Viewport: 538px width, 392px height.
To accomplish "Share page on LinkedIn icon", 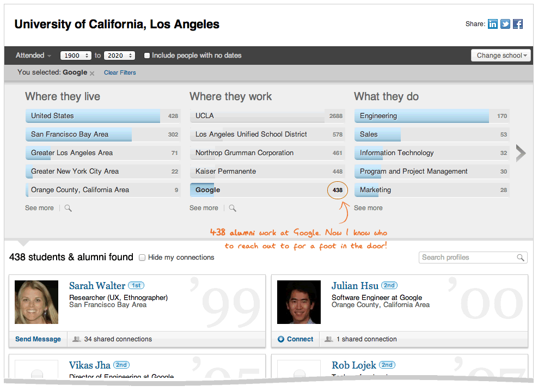I will pyautogui.click(x=493, y=24).
